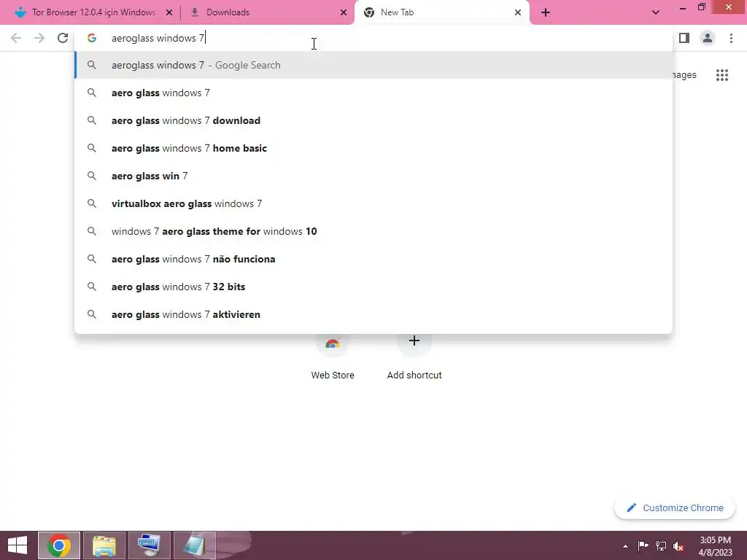
Task: Open the network tray icon
Action: [x=661, y=545]
